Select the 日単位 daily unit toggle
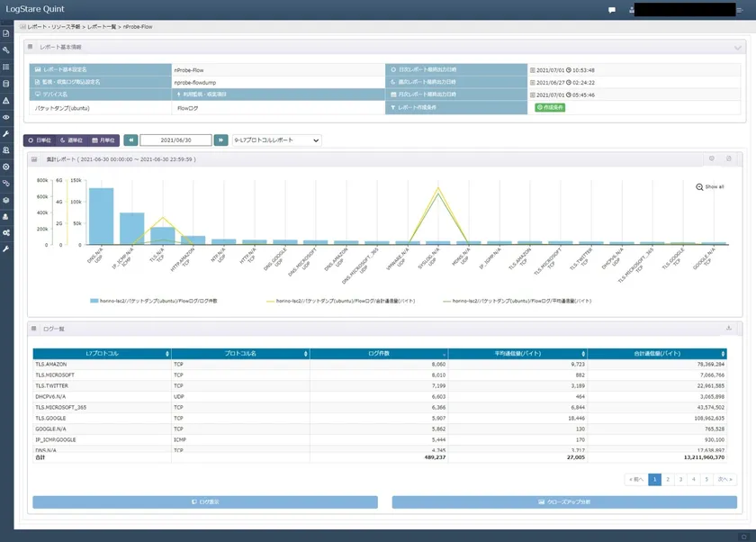The height and width of the screenshot is (542, 756). [39, 140]
